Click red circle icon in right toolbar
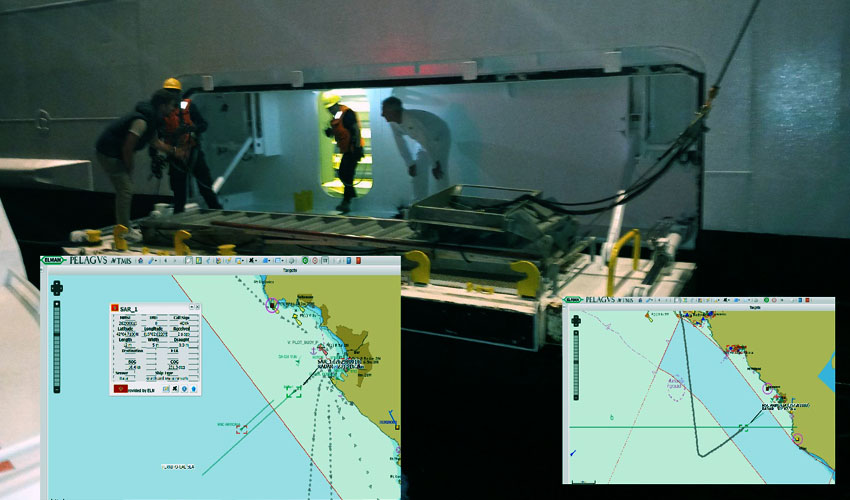Viewport: 850px width, 500px height. [x=774, y=300]
